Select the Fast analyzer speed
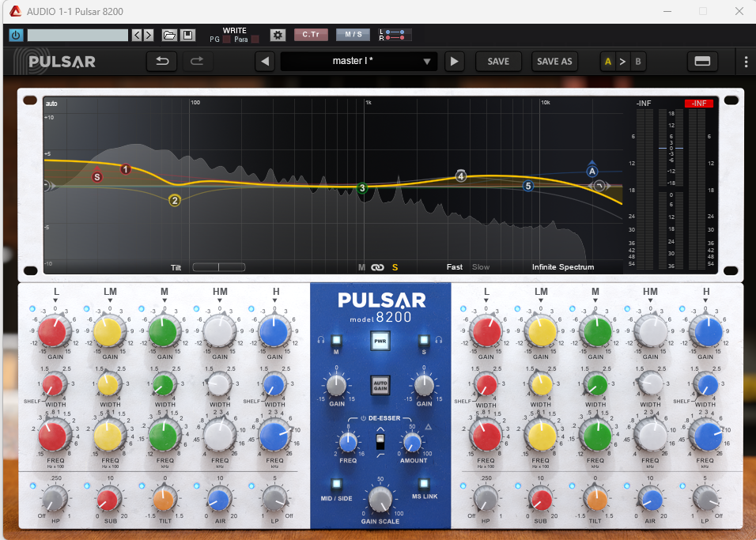The height and width of the screenshot is (540, 756). 454,267
